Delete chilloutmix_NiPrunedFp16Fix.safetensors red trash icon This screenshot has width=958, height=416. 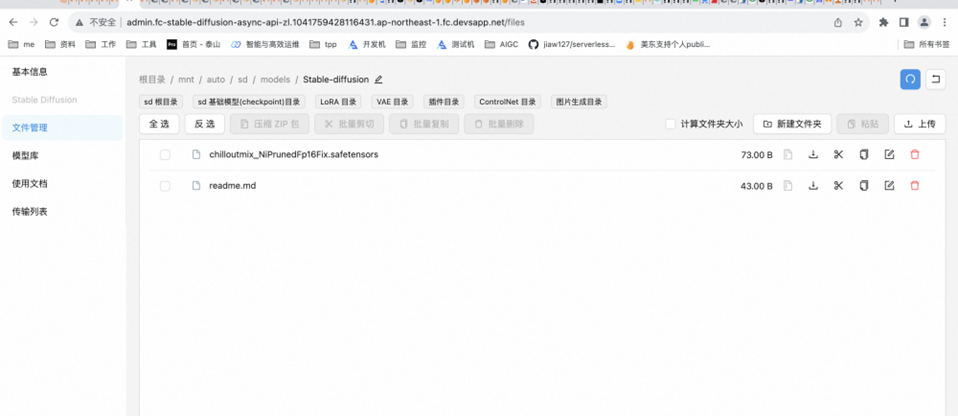915,155
